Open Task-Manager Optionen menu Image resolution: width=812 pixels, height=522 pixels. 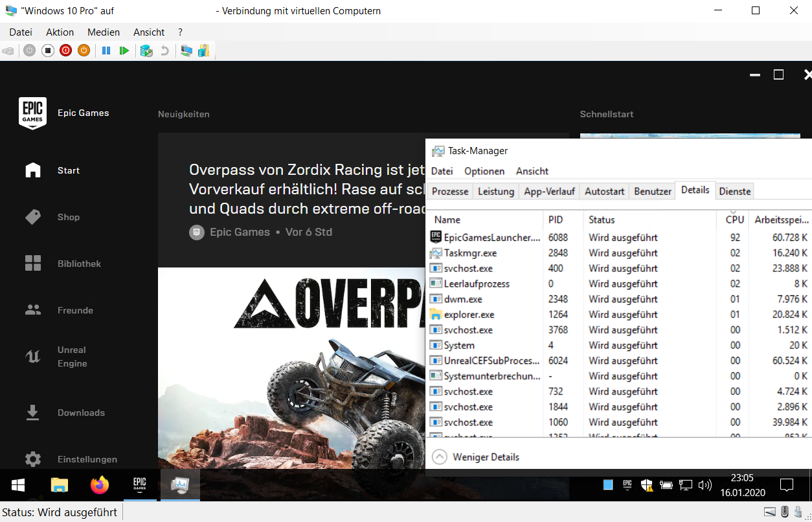coord(484,171)
